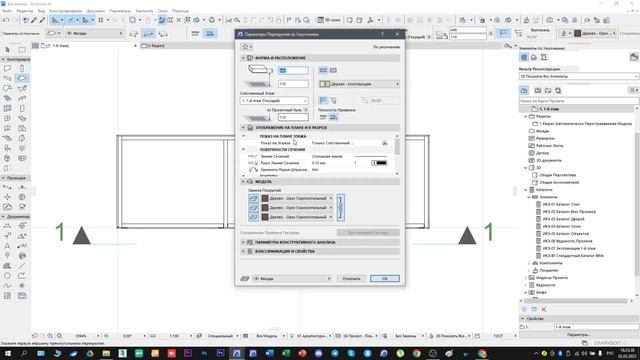
Task: Open Excel from the taskbar
Action: pyautogui.click(x=286, y=353)
